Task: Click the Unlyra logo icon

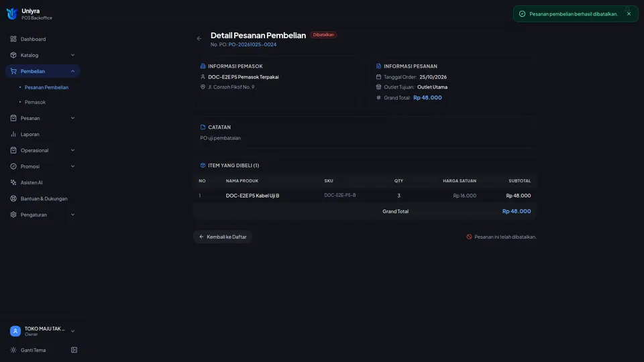Action: click(12, 13)
